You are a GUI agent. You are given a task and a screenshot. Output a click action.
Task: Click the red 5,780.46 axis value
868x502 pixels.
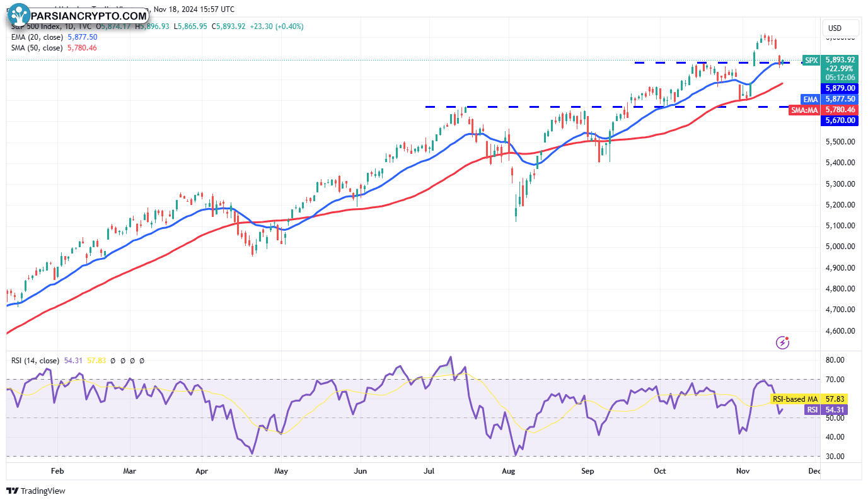pos(840,110)
